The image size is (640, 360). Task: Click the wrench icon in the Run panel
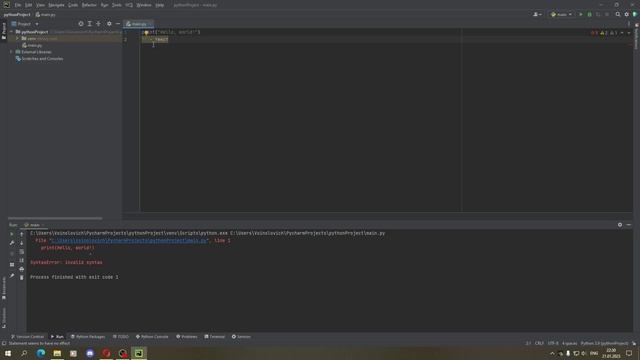[12, 243]
